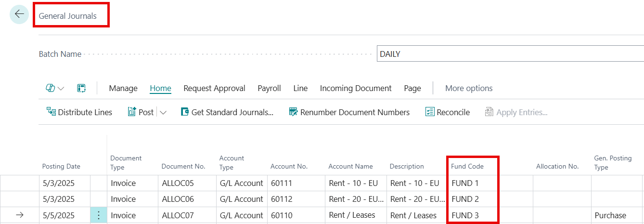This screenshot has height=224, width=644.
Task: Click the Distribute Lines action
Action: pyautogui.click(x=79, y=112)
